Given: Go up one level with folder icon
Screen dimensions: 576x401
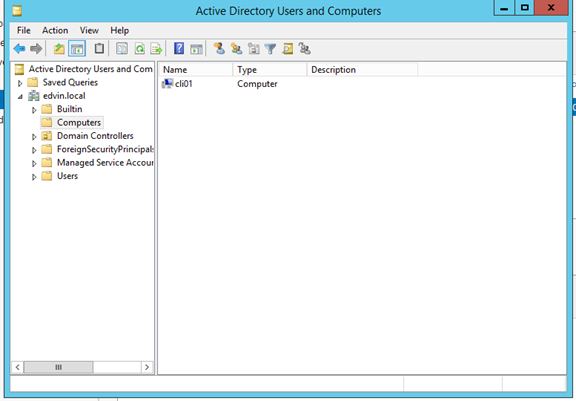Looking at the screenshot, I should coord(59,48).
